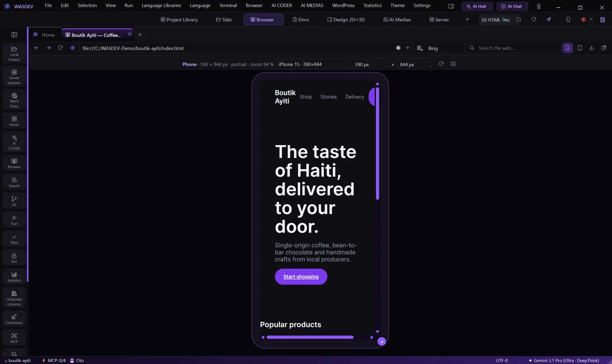Open the Local Project panel in sidebar
This screenshot has height=364, width=612.
(14, 54)
